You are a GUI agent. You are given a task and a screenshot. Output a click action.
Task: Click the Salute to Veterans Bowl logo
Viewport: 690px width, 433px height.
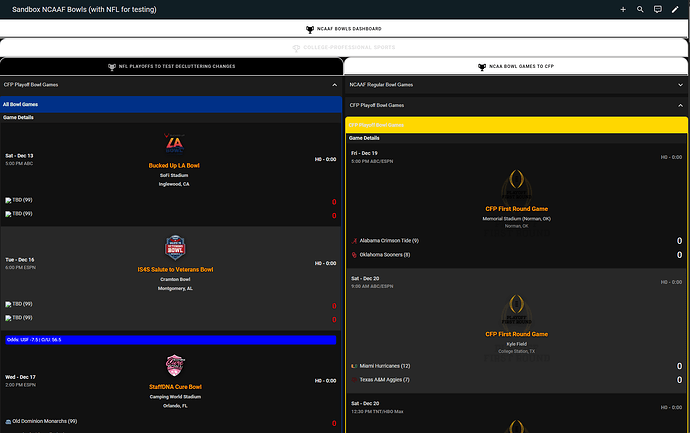tap(175, 248)
